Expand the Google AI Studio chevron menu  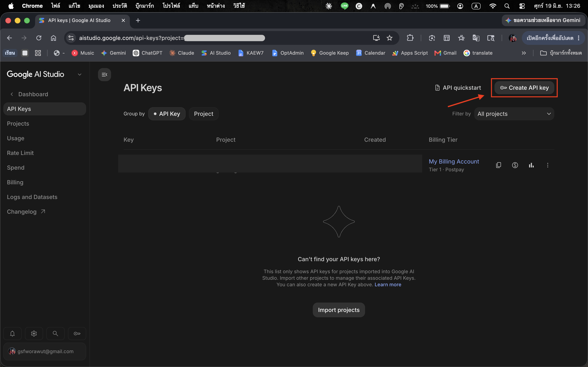[79, 74]
